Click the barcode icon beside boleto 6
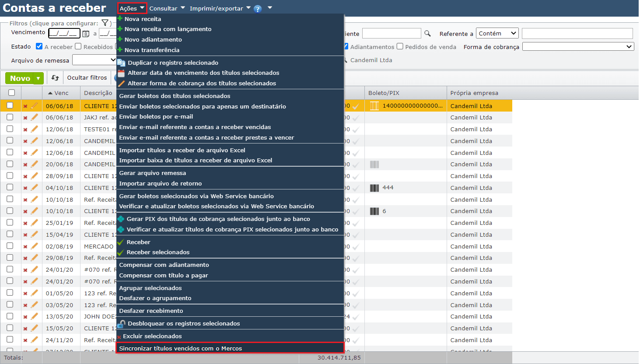Image resolution: width=640 pixels, height=364 pixels. (374, 211)
